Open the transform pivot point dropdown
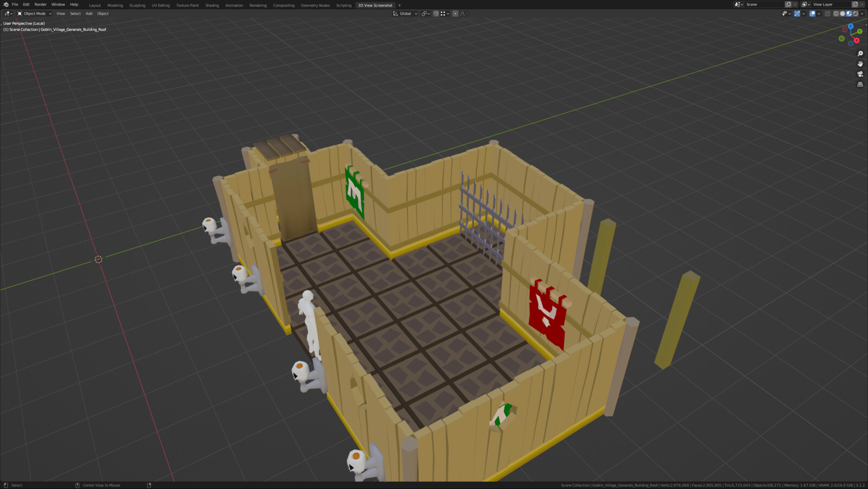 [x=426, y=14]
